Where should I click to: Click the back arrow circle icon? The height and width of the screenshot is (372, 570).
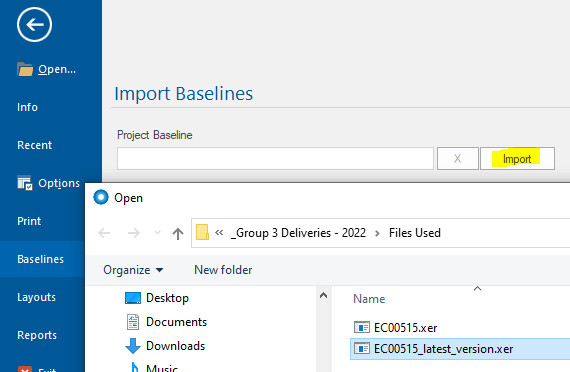tap(35, 25)
